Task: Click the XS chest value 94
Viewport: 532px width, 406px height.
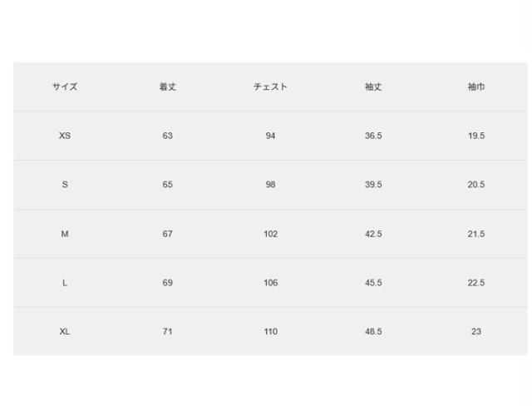Action: [270, 136]
